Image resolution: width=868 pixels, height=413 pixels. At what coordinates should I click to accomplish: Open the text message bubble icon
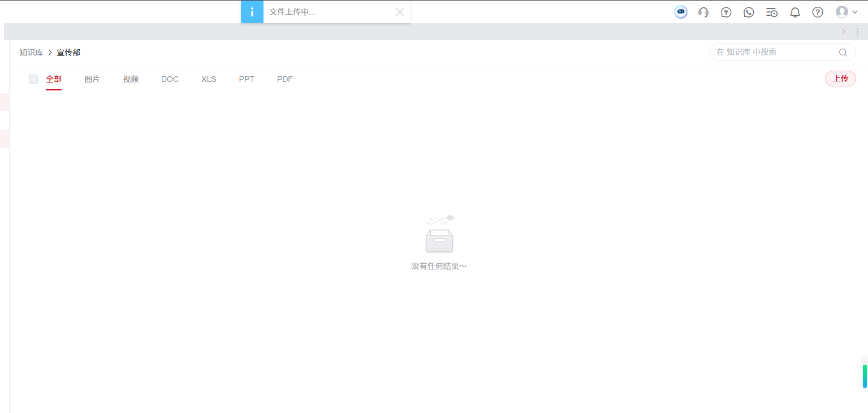726,11
